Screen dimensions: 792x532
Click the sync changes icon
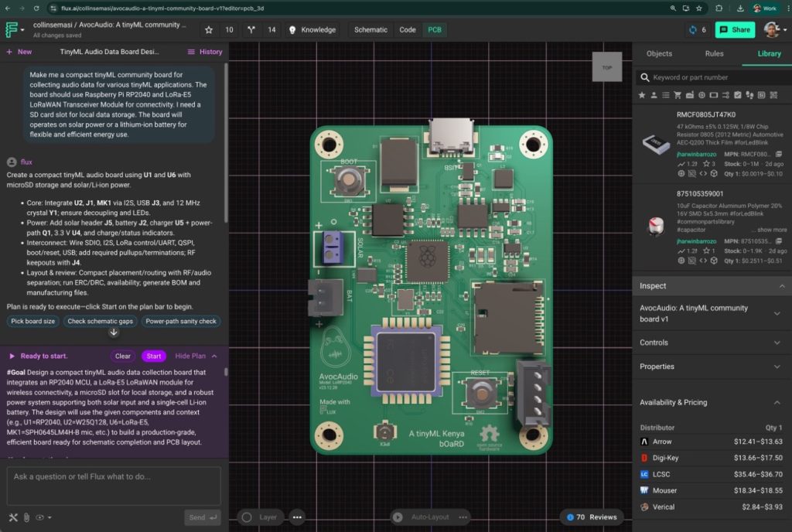click(x=692, y=30)
